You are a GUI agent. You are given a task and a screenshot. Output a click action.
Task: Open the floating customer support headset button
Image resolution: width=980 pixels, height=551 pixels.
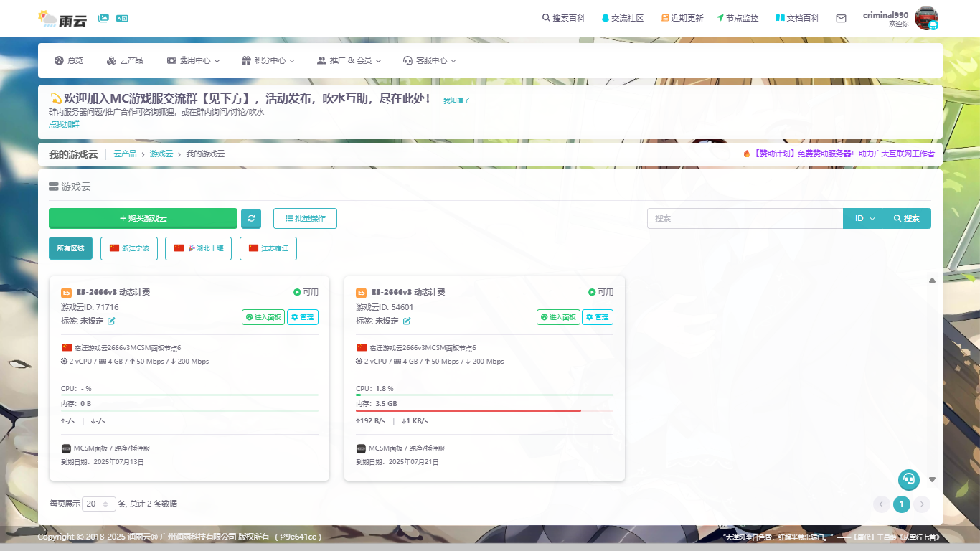click(x=909, y=479)
